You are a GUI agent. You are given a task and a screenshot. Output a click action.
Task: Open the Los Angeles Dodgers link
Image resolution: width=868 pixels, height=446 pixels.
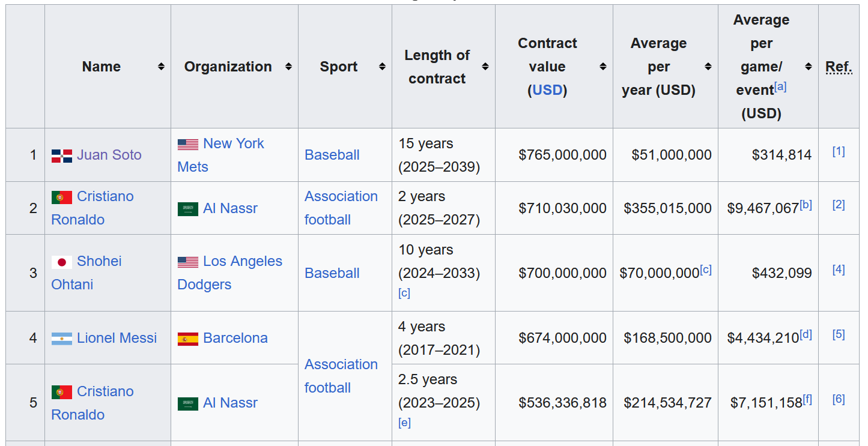pos(229,273)
